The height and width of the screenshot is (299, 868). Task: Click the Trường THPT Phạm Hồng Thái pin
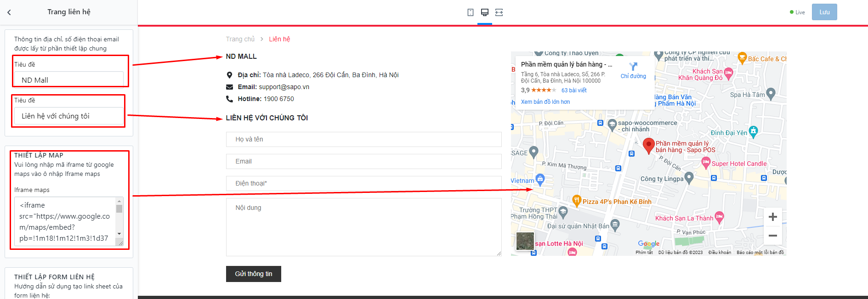[x=563, y=212]
